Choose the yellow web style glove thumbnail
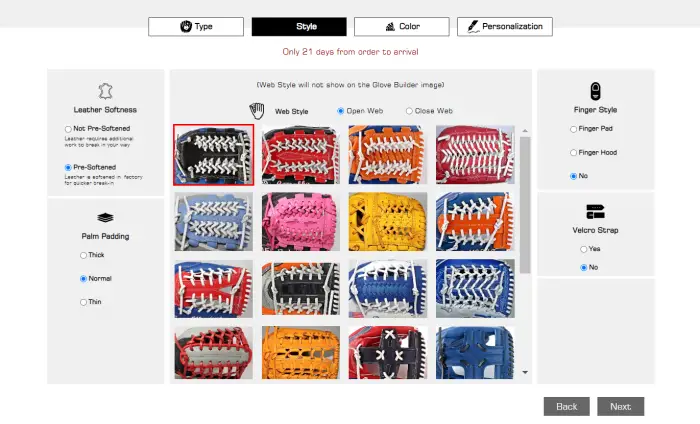700x424 pixels. [x=388, y=221]
